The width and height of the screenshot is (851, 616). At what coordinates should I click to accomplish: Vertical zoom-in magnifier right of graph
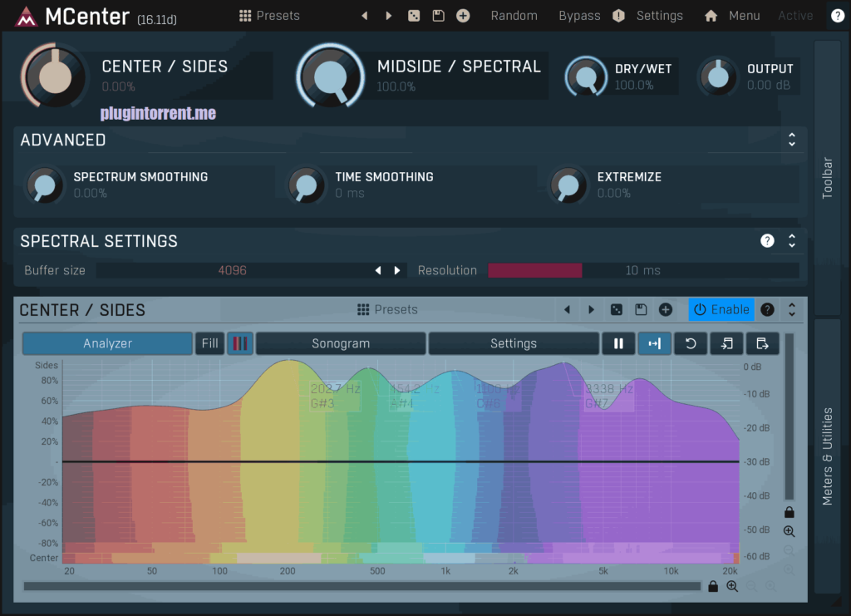click(790, 531)
